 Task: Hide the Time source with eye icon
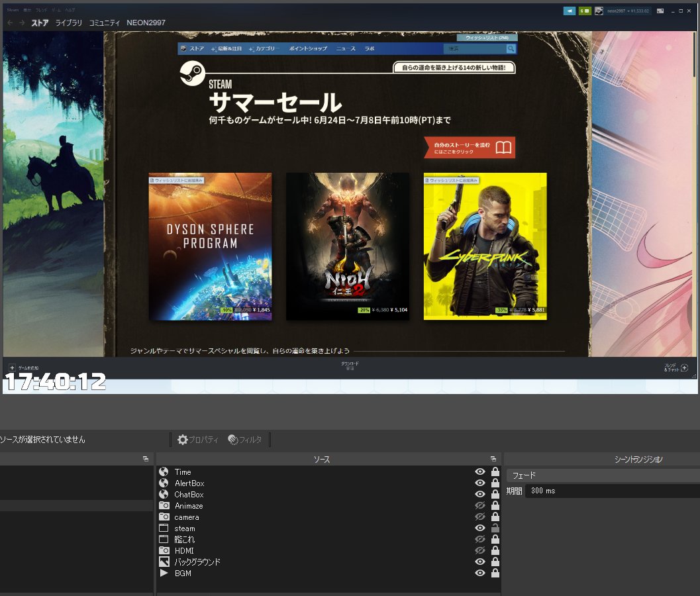click(480, 472)
